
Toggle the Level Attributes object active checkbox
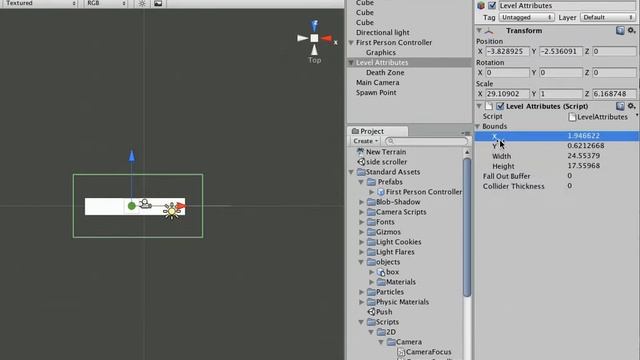(x=492, y=5)
